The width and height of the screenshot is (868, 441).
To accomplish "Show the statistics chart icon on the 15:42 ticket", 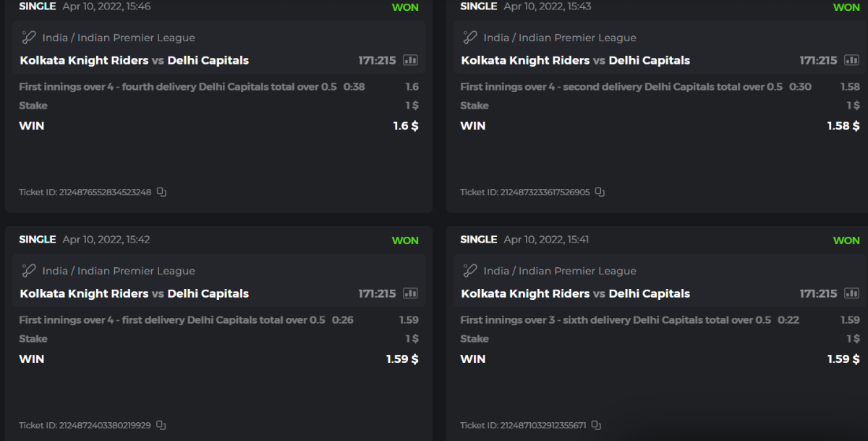I will [411, 293].
